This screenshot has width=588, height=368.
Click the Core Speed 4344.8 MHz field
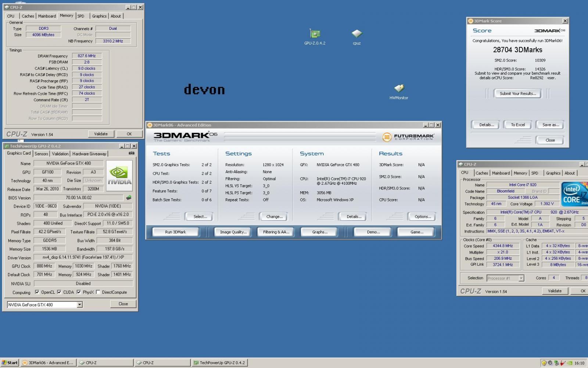point(502,246)
